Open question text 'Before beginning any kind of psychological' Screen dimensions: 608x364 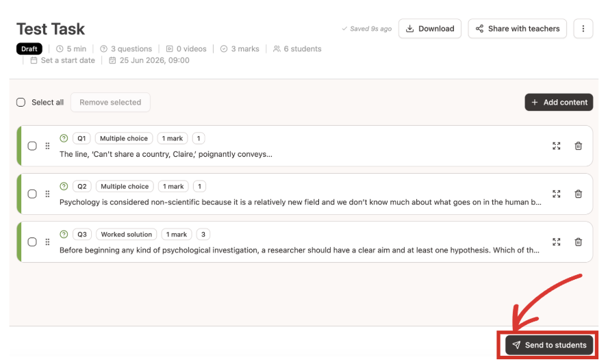point(299,250)
